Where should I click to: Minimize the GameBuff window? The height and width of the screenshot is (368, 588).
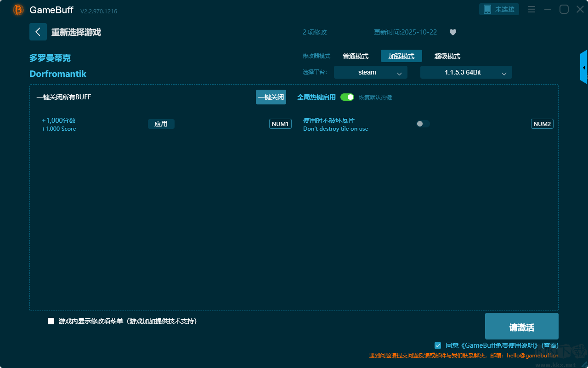(x=548, y=9)
